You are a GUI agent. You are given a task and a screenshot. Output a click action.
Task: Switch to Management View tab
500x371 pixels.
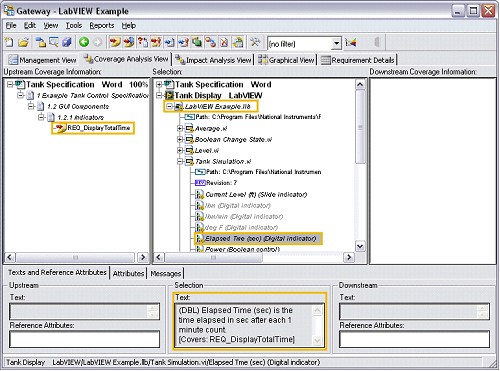(x=42, y=60)
